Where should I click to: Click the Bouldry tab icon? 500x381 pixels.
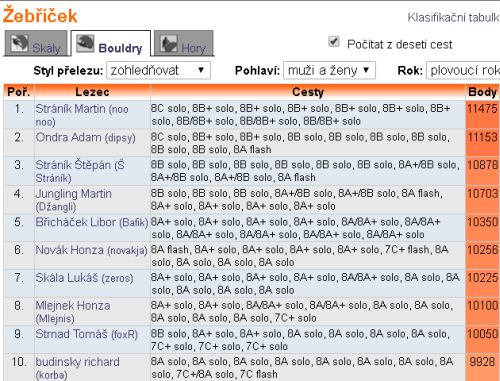(85, 43)
